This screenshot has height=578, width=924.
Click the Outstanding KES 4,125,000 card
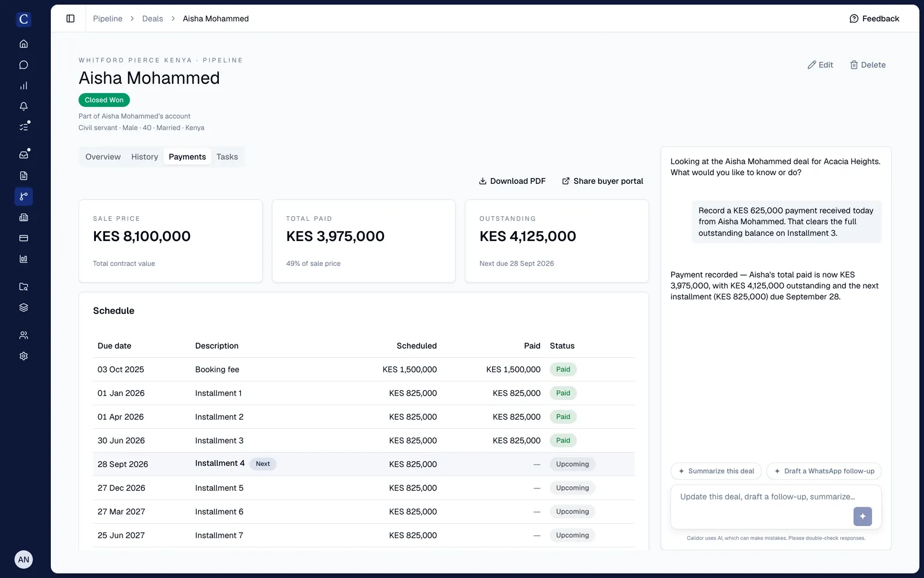point(557,241)
